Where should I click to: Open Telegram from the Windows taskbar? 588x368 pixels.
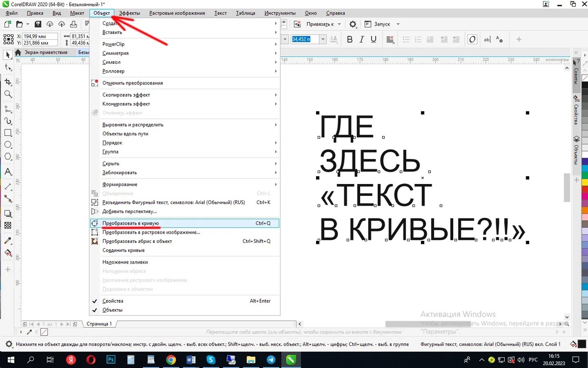(271, 360)
